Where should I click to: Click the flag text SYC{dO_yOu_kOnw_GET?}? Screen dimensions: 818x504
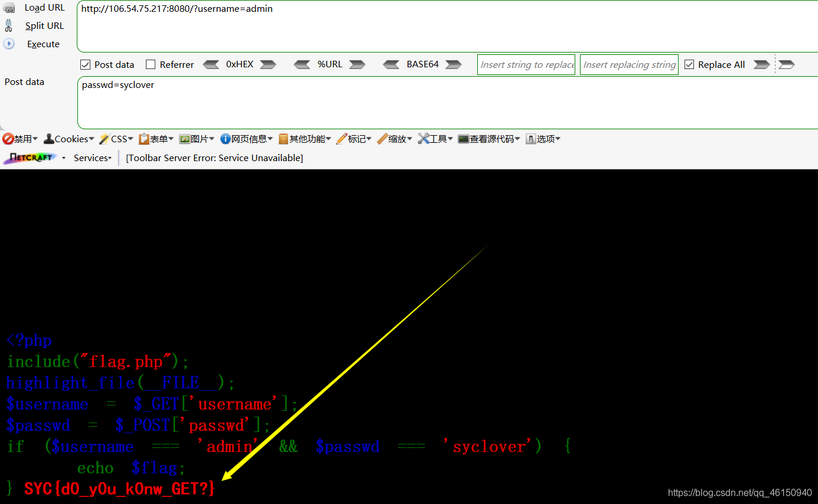point(120,489)
